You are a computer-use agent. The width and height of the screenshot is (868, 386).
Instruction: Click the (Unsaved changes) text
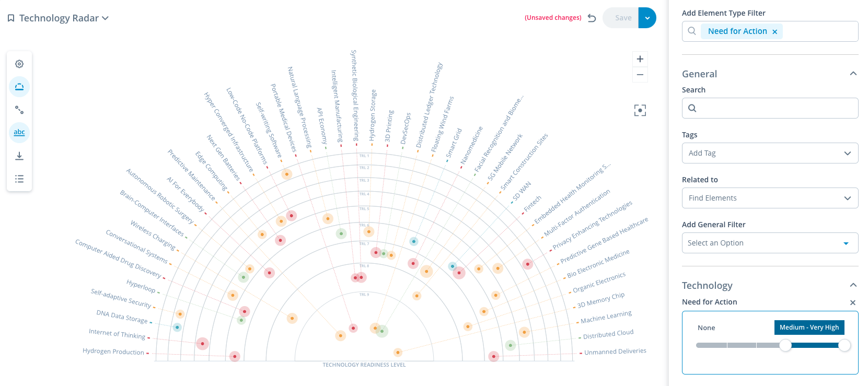click(x=553, y=18)
